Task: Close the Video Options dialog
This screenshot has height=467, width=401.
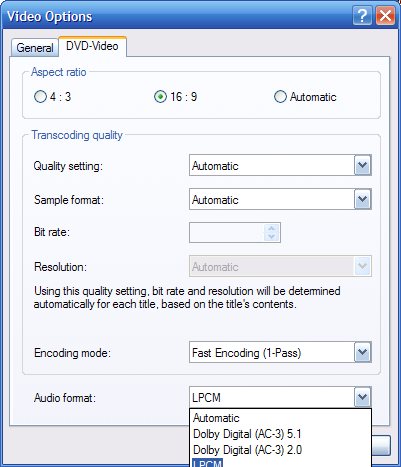Action: point(385,15)
